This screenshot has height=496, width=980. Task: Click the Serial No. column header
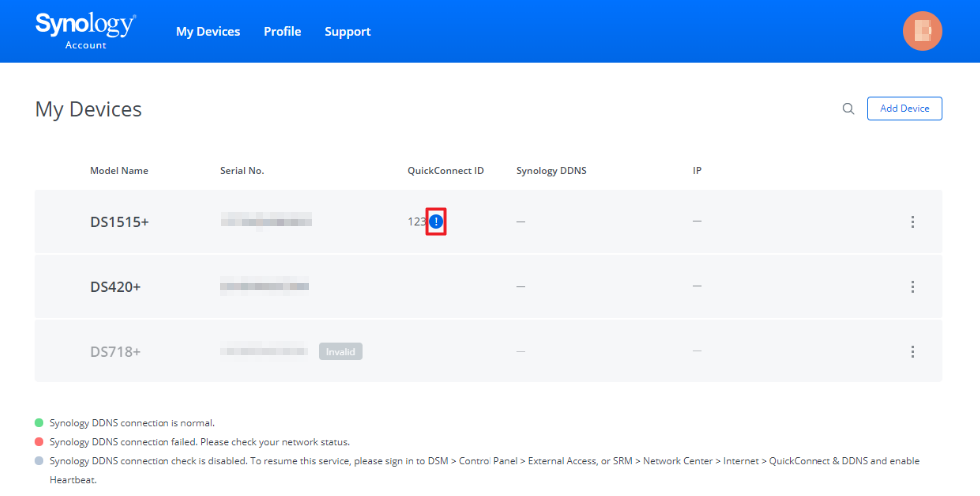coord(242,171)
